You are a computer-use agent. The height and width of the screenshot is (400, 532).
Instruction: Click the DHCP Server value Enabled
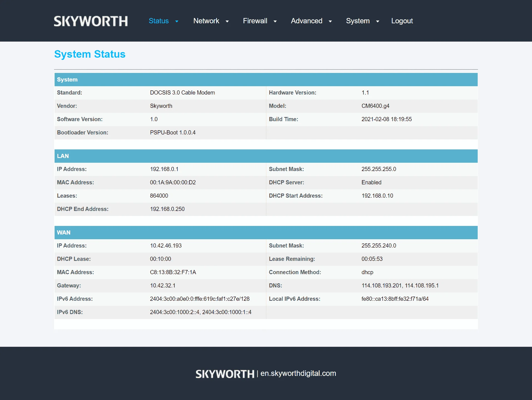pyautogui.click(x=372, y=182)
